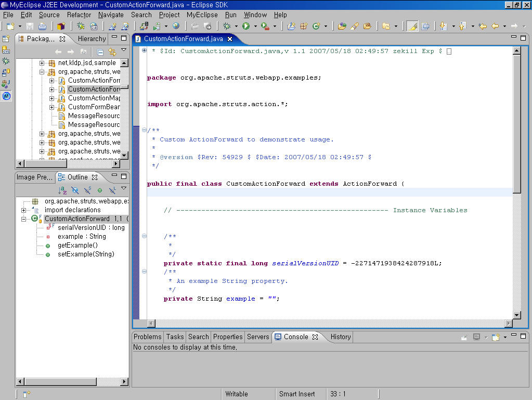Click the Run button in toolbar
Image resolution: width=532 pixels, height=400 pixels.
click(x=246, y=26)
